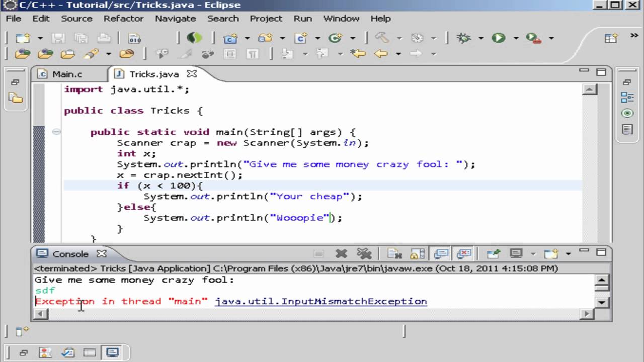Open the Search flashlight dropdown arrow
Image resolution: width=644 pixels, height=362 pixels.
coord(109,54)
